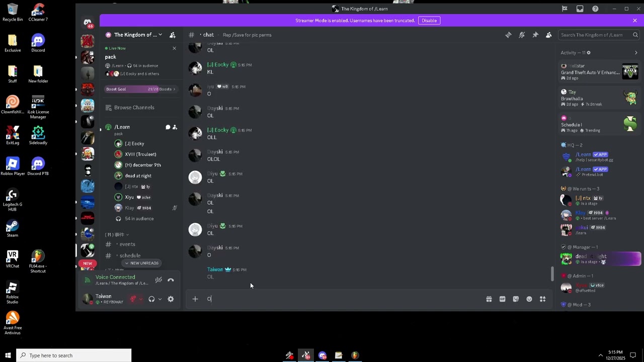Click Voice Connected status text
The image size is (644, 362).
point(115,277)
